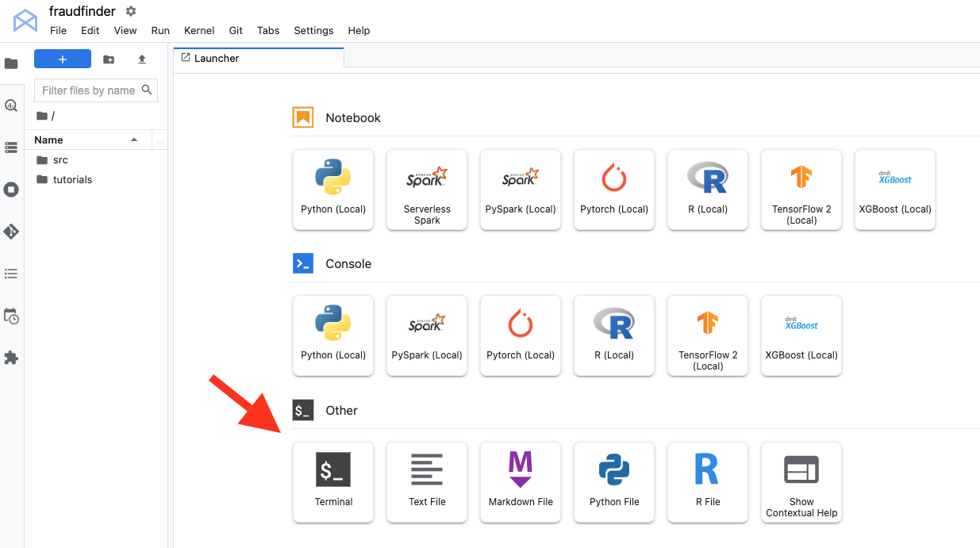Create a new folder via toolbar icon
Viewport: 980px width, 548px height.
(x=109, y=59)
